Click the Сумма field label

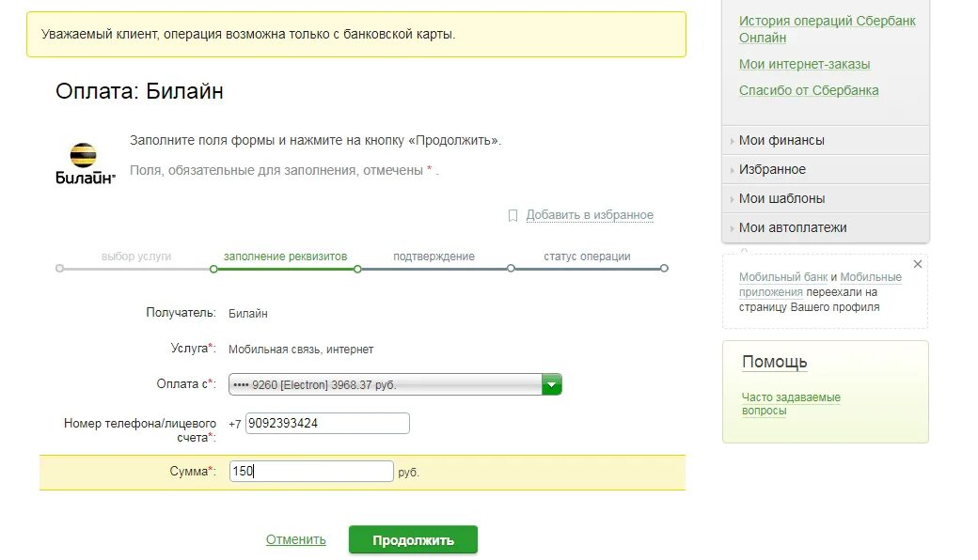pyautogui.click(x=193, y=472)
